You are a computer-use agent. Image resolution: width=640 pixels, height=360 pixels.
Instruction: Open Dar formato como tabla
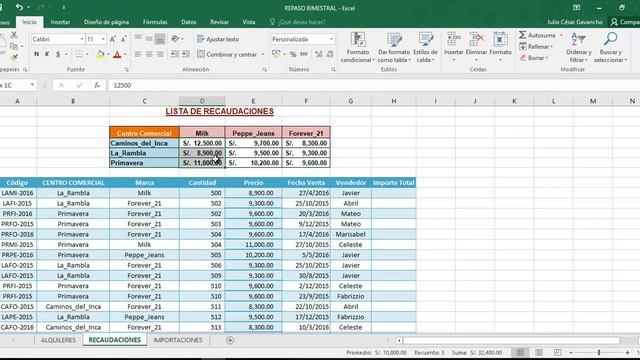[394, 47]
